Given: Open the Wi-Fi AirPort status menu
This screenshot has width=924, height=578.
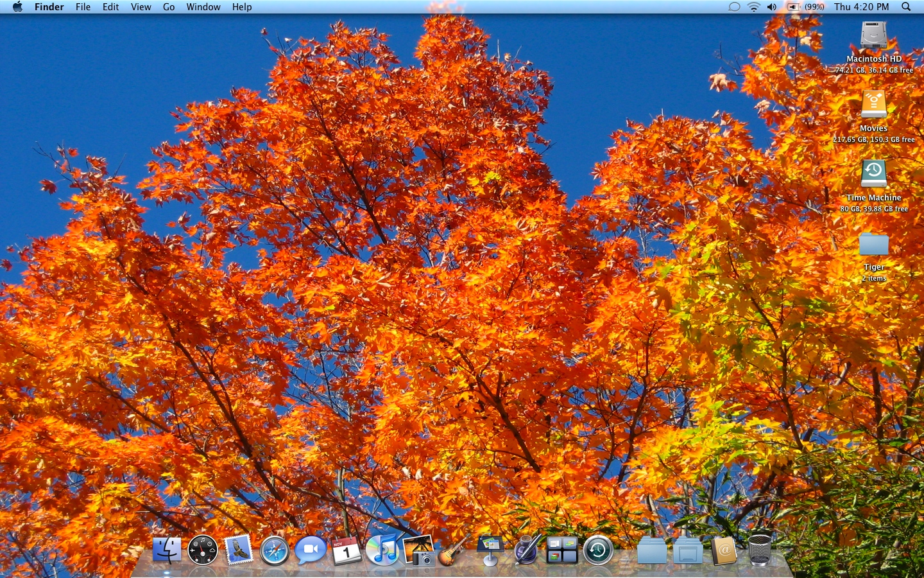Looking at the screenshot, I should (x=754, y=7).
